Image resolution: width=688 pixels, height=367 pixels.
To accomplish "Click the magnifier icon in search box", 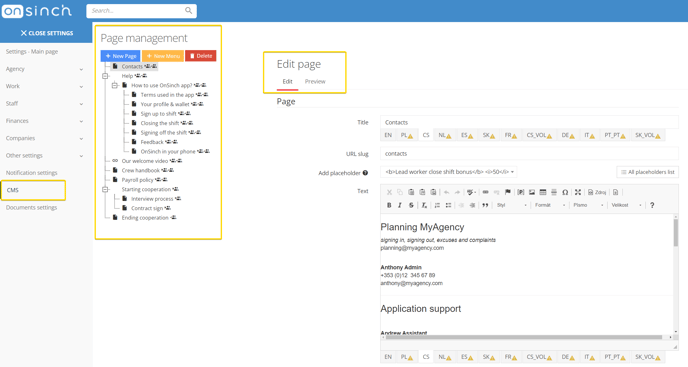I will 188,11.
